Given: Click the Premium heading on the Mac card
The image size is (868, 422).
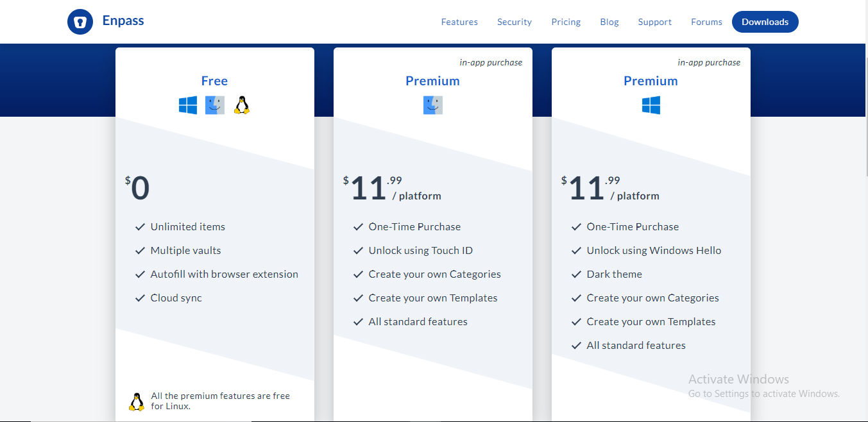Looking at the screenshot, I should coord(432,81).
